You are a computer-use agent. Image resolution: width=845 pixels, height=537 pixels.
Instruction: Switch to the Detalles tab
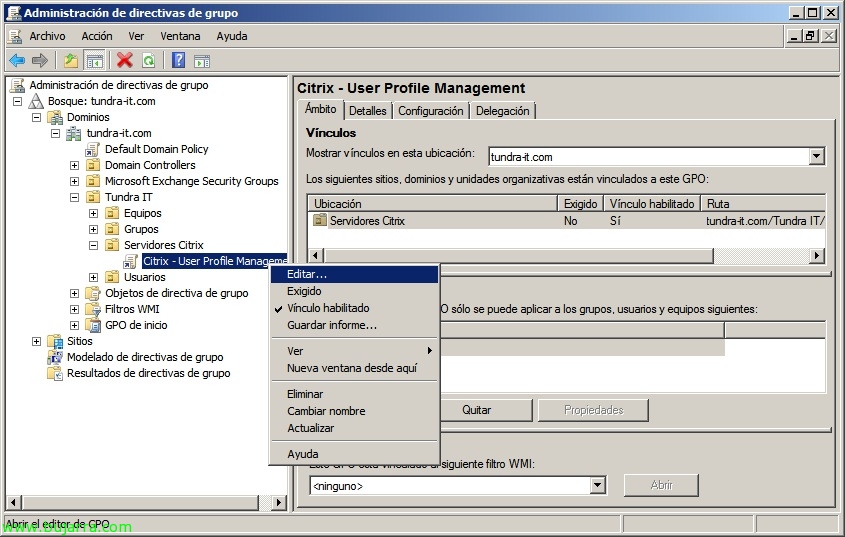point(368,111)
